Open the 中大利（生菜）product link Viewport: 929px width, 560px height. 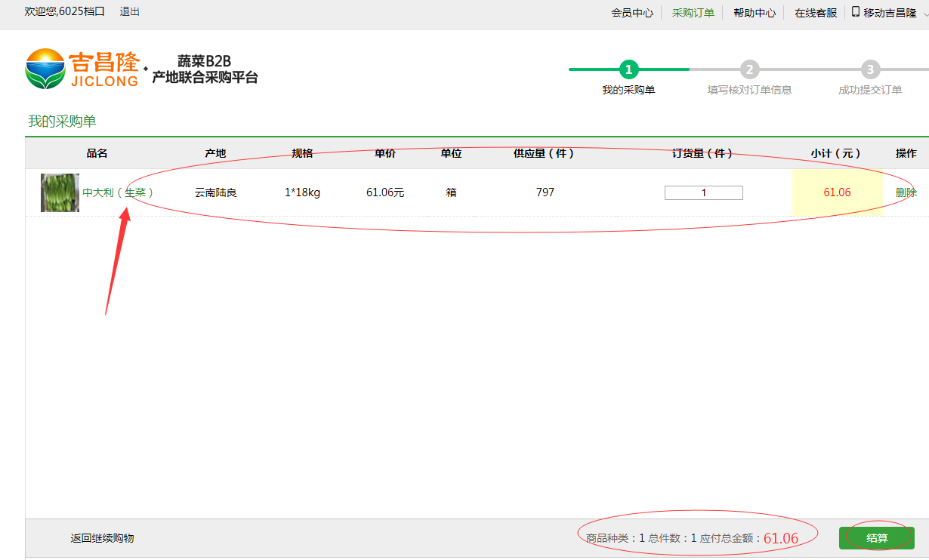118,192
